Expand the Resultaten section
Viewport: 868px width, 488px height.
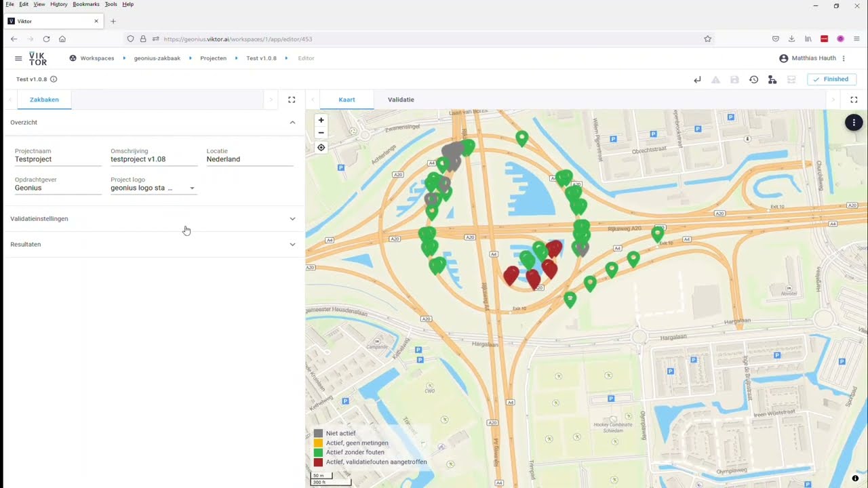292,245
